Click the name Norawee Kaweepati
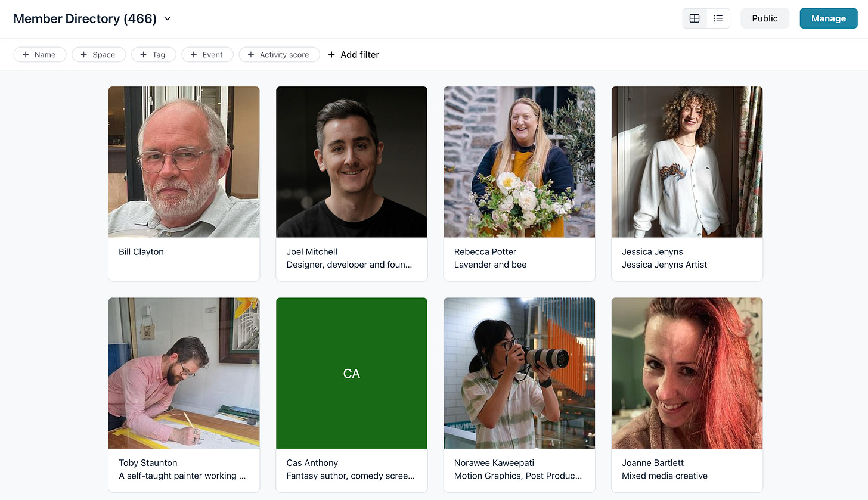Image resolution: width=868 pixels, height=500 pixels. (x=494, y=463)
